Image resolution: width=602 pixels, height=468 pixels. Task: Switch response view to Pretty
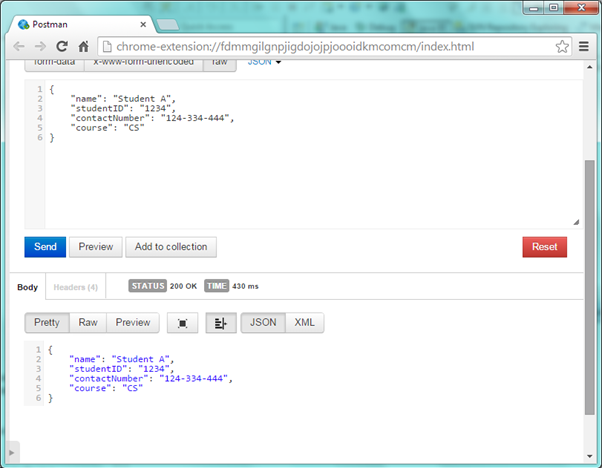47,323
